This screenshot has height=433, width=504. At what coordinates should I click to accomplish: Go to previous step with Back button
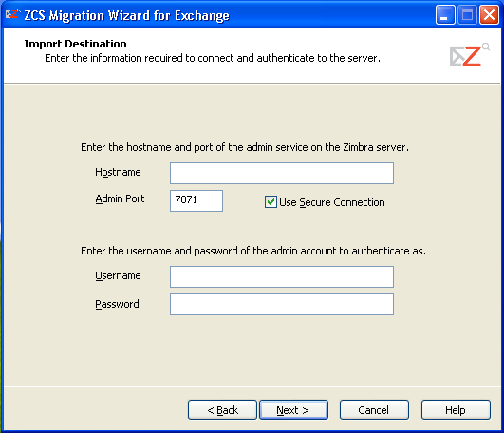222,410
